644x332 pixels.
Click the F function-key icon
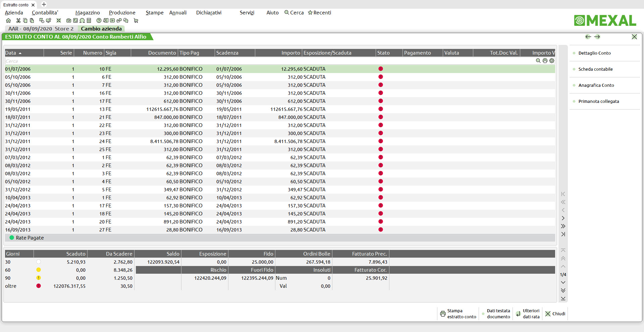pyautogui.click(x=75, y=20)
